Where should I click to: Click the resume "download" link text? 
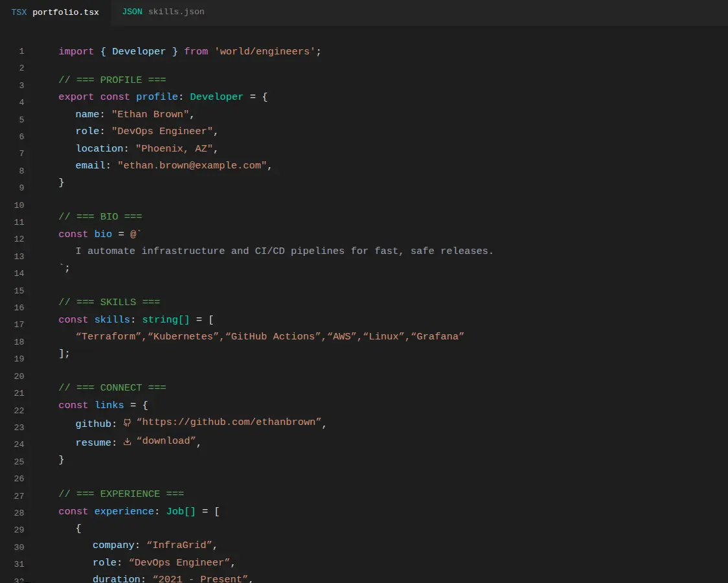166,441
